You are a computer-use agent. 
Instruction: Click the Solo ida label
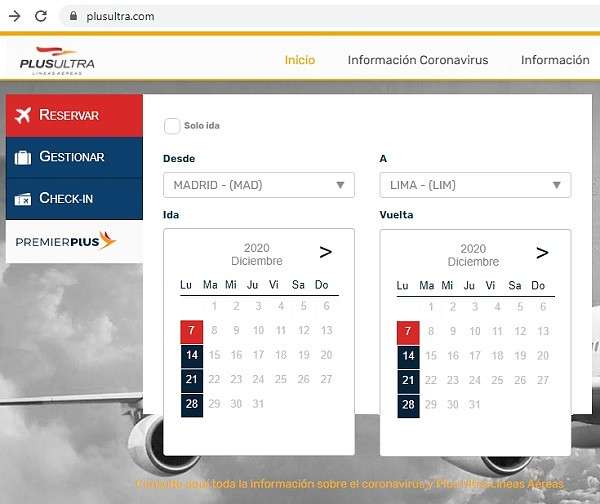click(202, 126)
